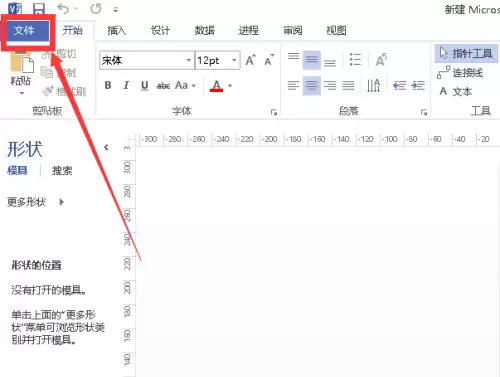Viewport: 500px width, 377px height.
Task: Toggle Italic formatting
Action: tap(126, 85)
